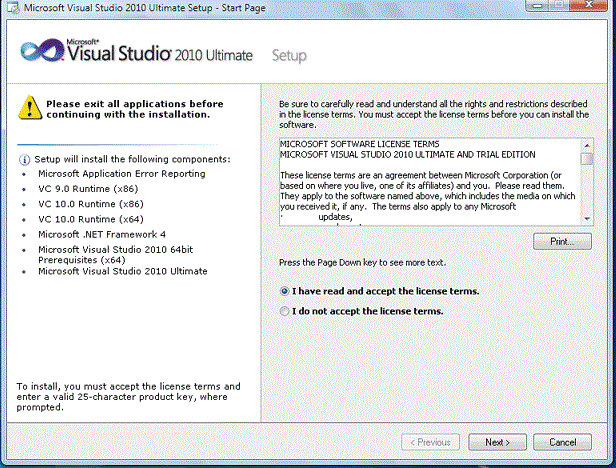616x468 pixels.
Task: Click the Cancel button
Action: pyautogui.click(x=562, y=442)
